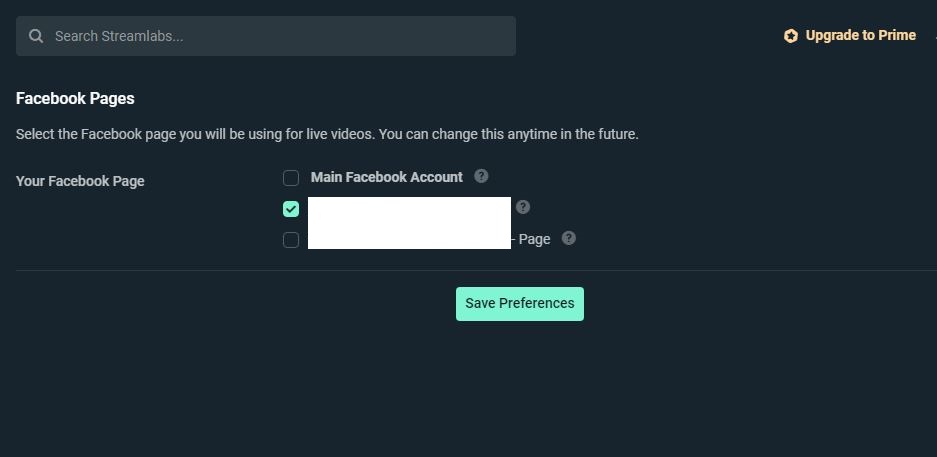The height and width of the screenshot is (457, 937).
Task: Check the Main Facebook Account checkbox
Action: coord(291,178)
